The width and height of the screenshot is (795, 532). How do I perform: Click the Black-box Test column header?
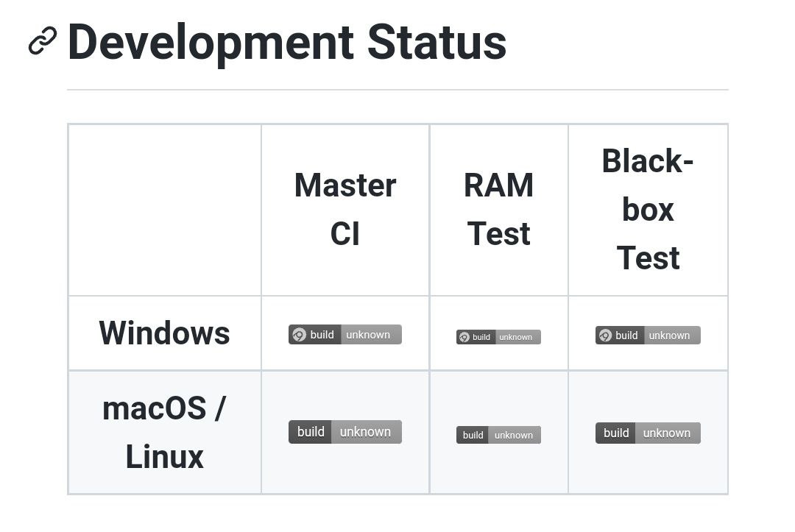[648, 209]
